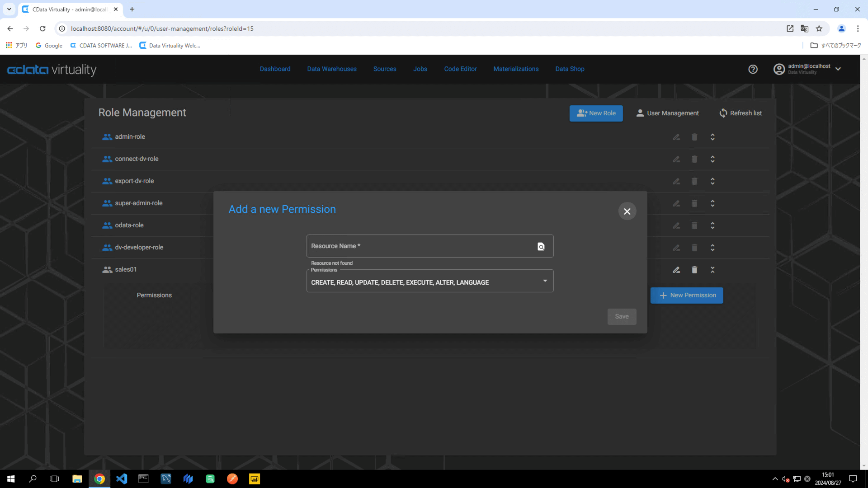This screenshot has height=488, width=868.
Task: Edit the admin-role with pencil icon
Action: (x=676, y=137)
